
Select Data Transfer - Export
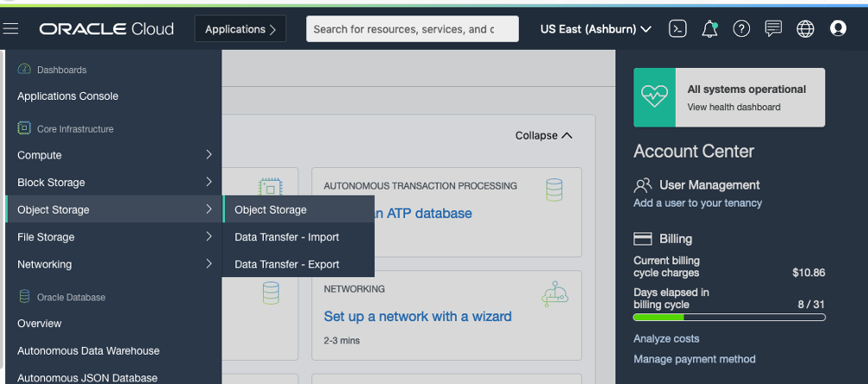click(x=287, y=264)
